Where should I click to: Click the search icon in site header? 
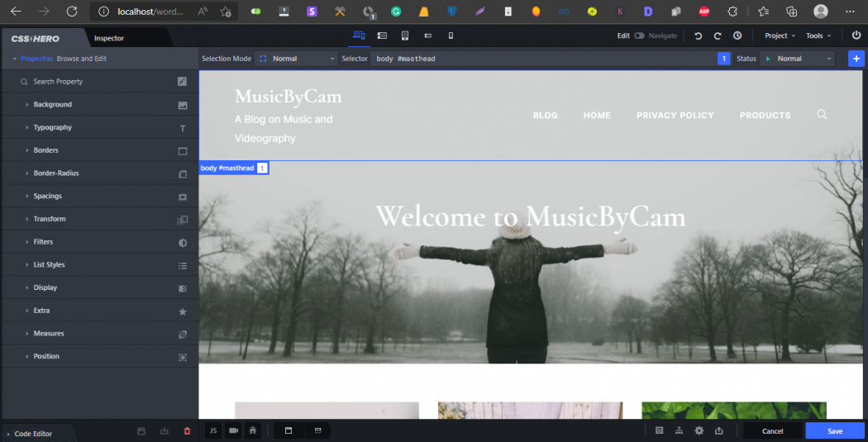click(822, 115)
